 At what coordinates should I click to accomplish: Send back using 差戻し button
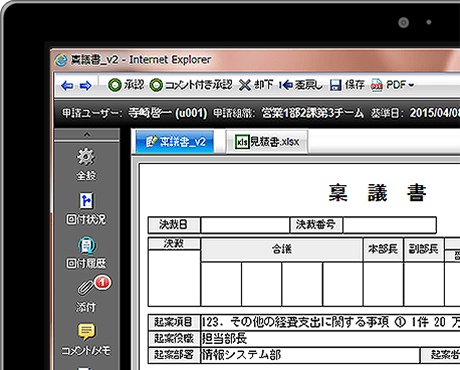point(301,85)
